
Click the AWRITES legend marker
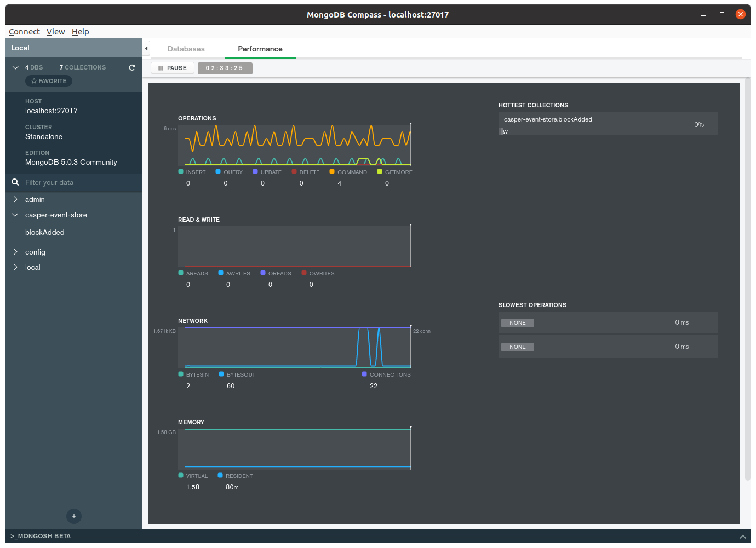[221, 273]
